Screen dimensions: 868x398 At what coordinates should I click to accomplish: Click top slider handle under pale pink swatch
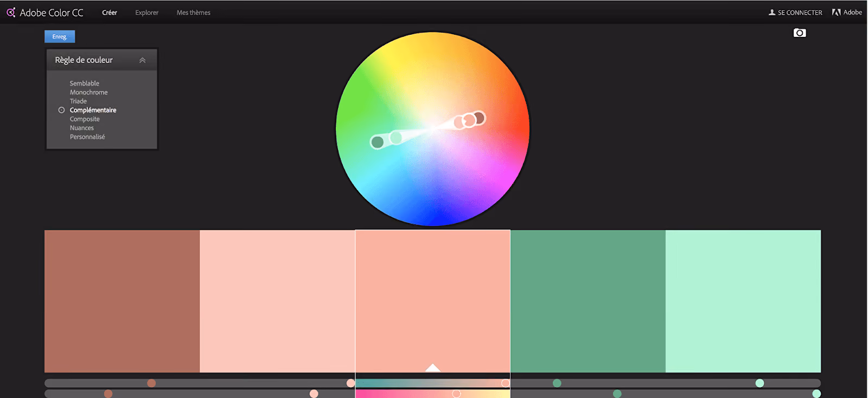click(x=350, y=383)
